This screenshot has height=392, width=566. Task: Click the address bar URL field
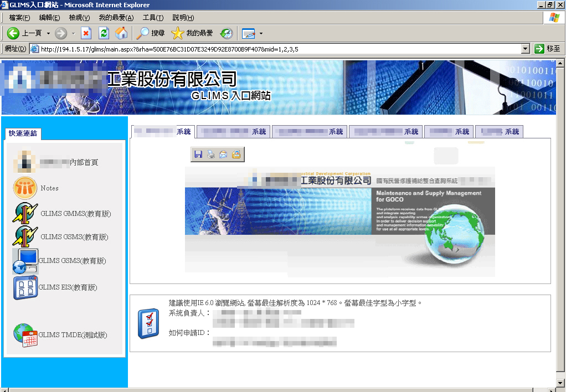(277, 49)
